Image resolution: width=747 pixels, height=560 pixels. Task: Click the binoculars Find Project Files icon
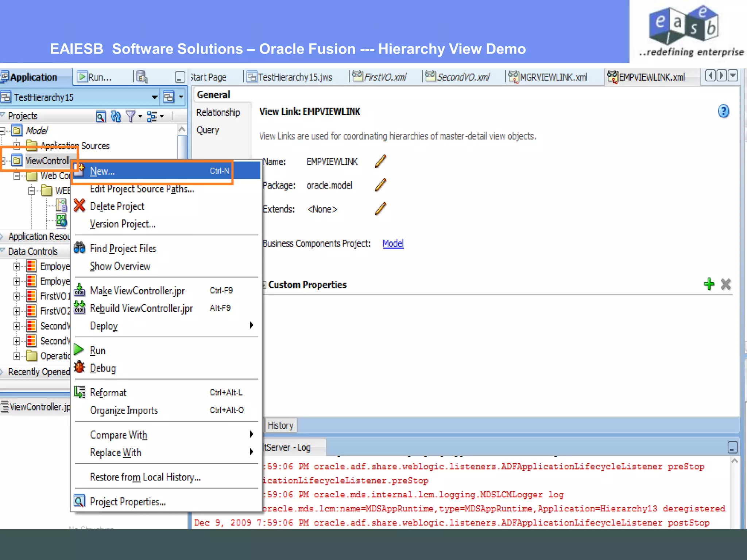[79, 248]
